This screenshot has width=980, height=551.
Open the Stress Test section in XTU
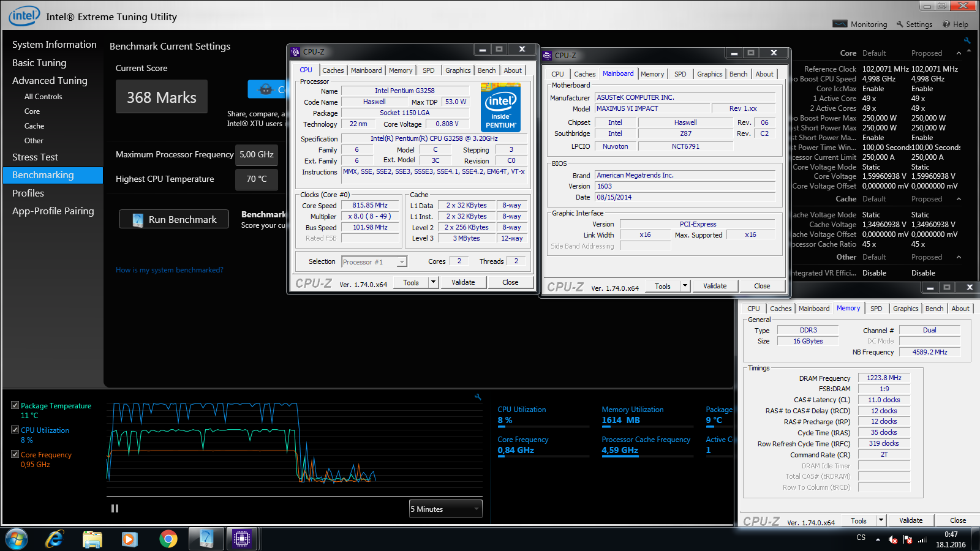point(35,157)
